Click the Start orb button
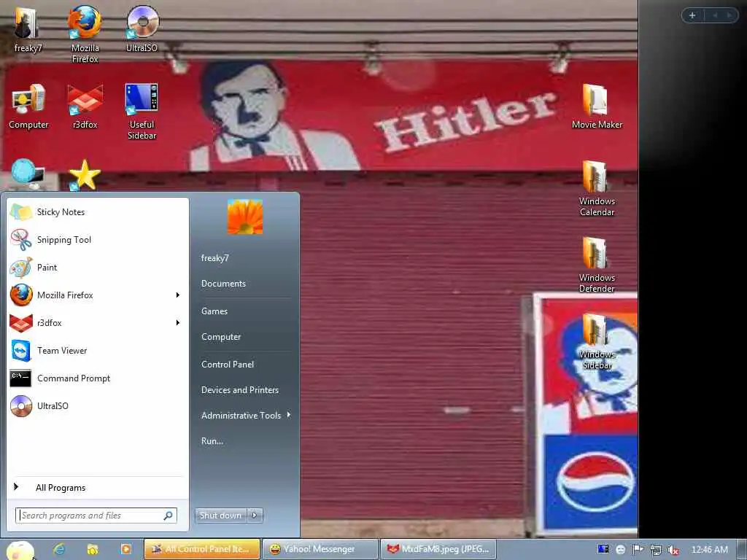 point(20,551)
